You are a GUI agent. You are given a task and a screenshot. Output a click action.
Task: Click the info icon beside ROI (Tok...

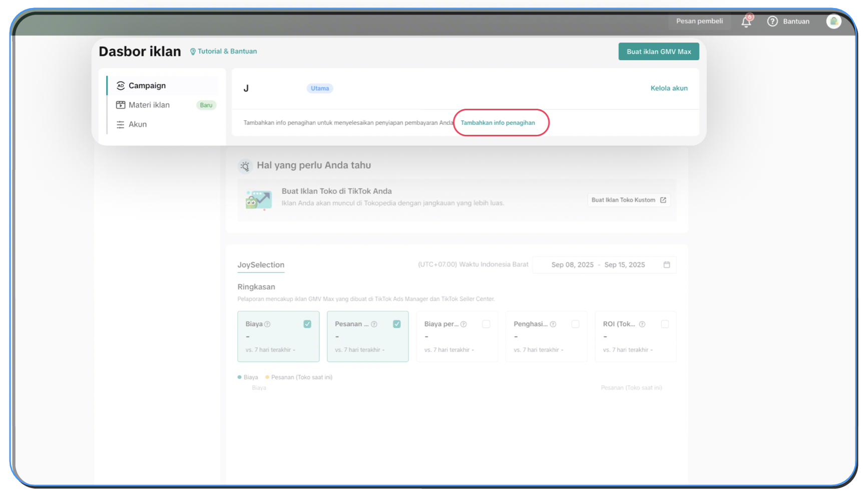pos(642,325)
